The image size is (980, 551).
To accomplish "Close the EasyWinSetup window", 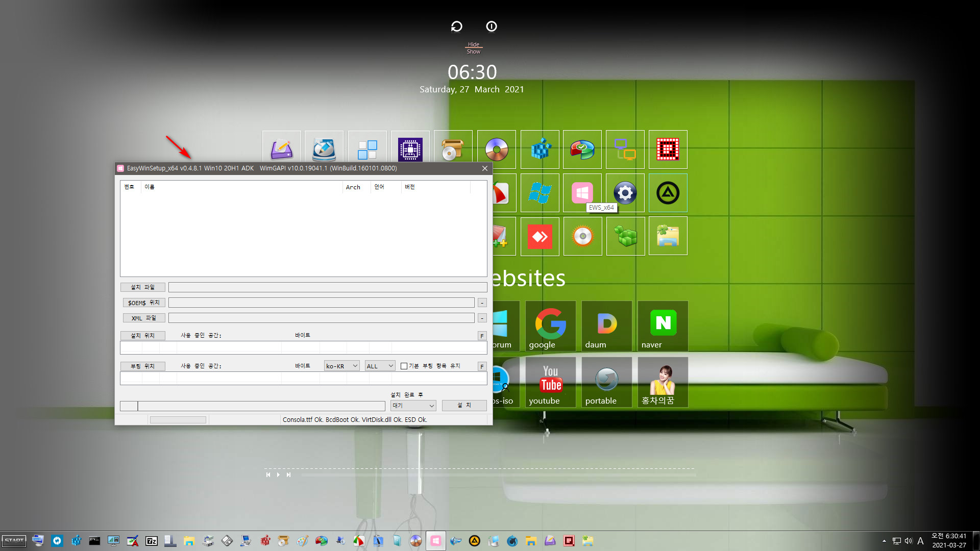I will 485,168.
